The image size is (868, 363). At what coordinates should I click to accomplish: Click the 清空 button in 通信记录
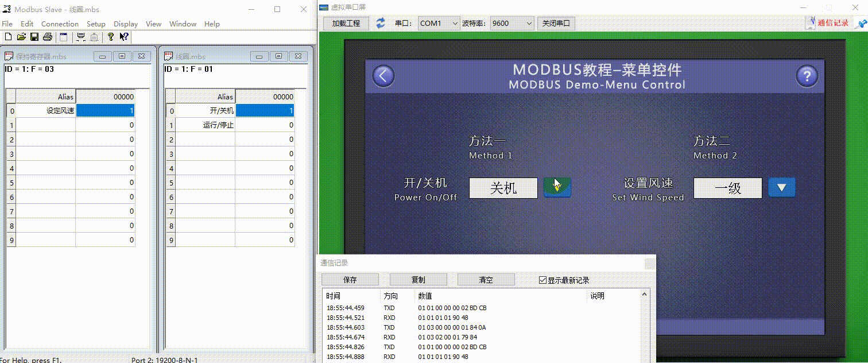[x=486, y=280]
